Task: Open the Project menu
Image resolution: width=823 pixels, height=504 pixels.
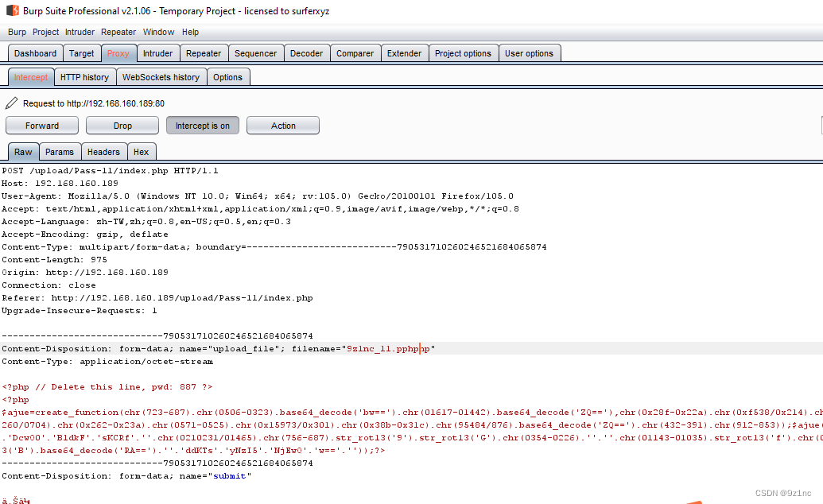Action: (45, 32)
